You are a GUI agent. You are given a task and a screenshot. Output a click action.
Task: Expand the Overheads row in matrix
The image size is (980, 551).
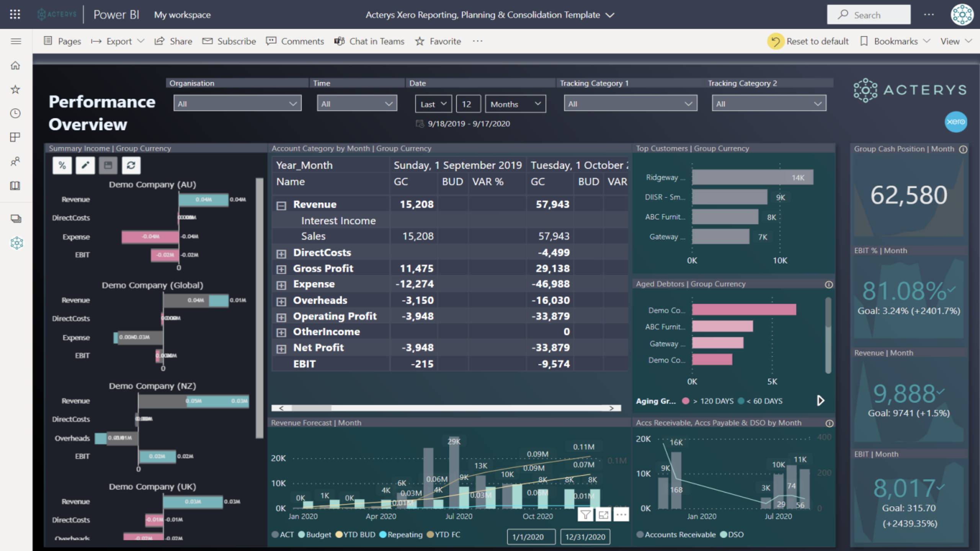tap(281, 302)
